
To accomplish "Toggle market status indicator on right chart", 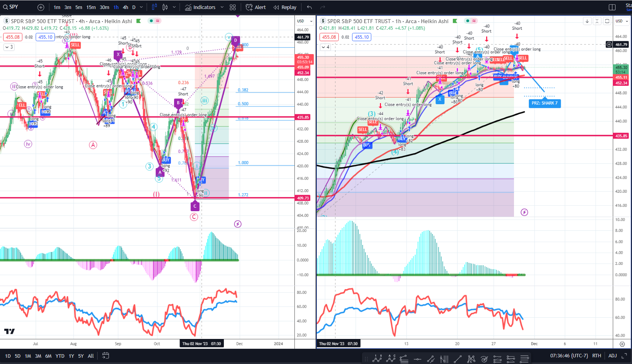I will [x=471, y=21].
